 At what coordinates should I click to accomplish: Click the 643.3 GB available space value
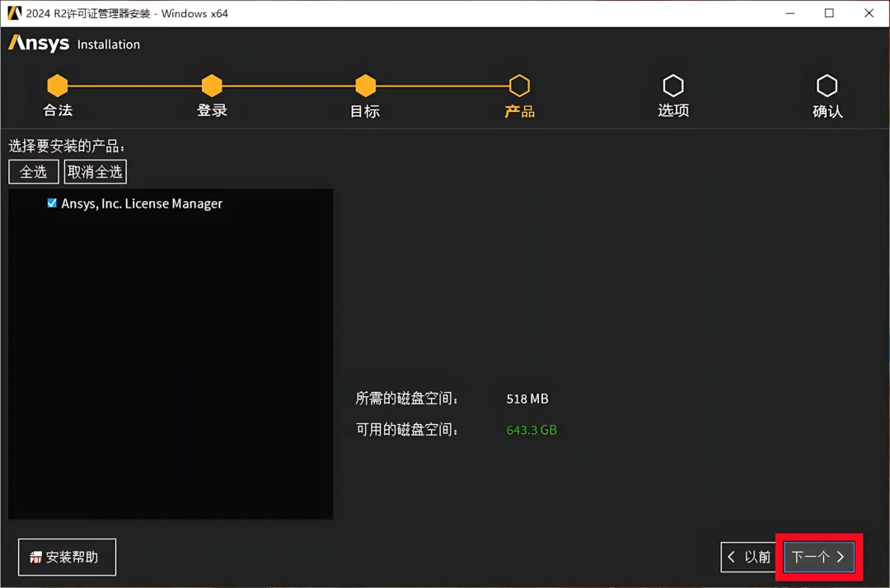coord(532,430)
